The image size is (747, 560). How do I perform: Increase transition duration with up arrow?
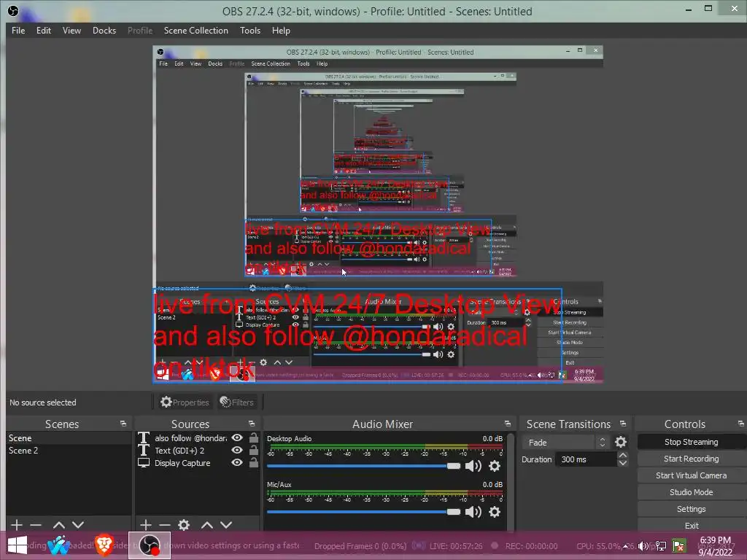(623, 455)
